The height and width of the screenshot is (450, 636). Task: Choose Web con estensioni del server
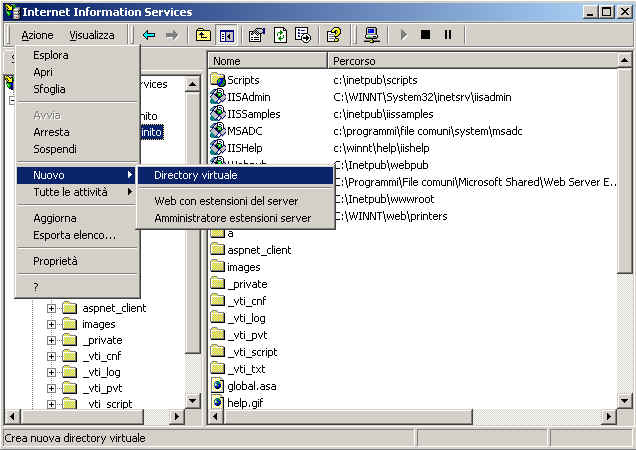(x=235, y=201)
